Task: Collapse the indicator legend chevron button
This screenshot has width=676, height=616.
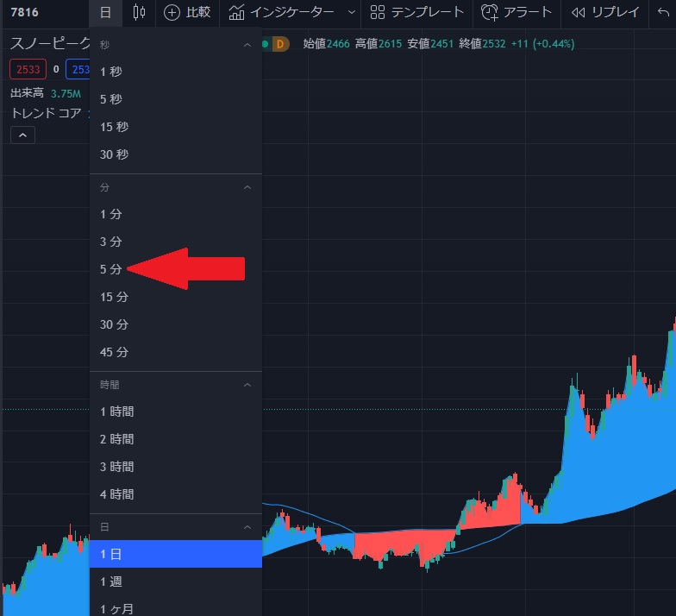Action: [x=22, y=135]
